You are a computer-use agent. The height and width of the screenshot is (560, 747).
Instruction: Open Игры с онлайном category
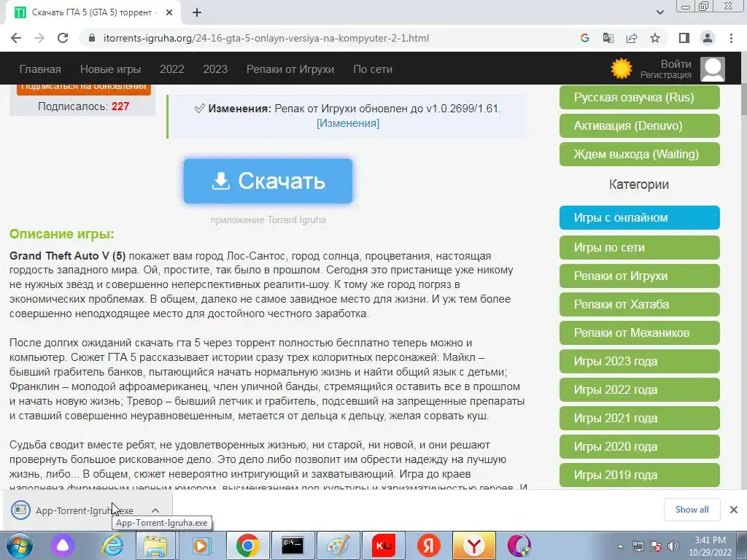pos(639,217)
